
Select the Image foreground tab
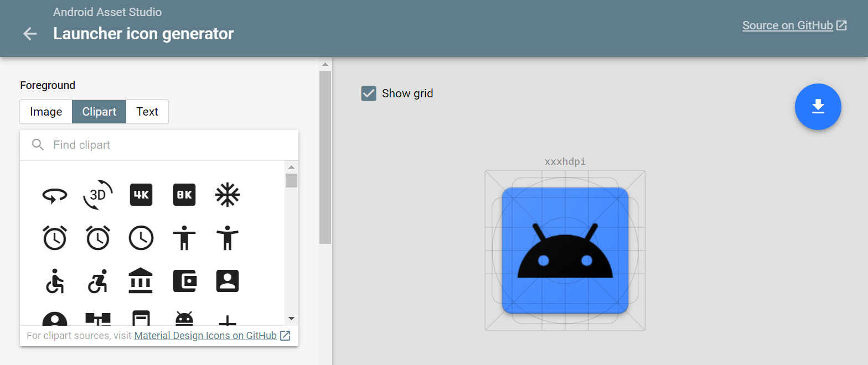point(46,112)
